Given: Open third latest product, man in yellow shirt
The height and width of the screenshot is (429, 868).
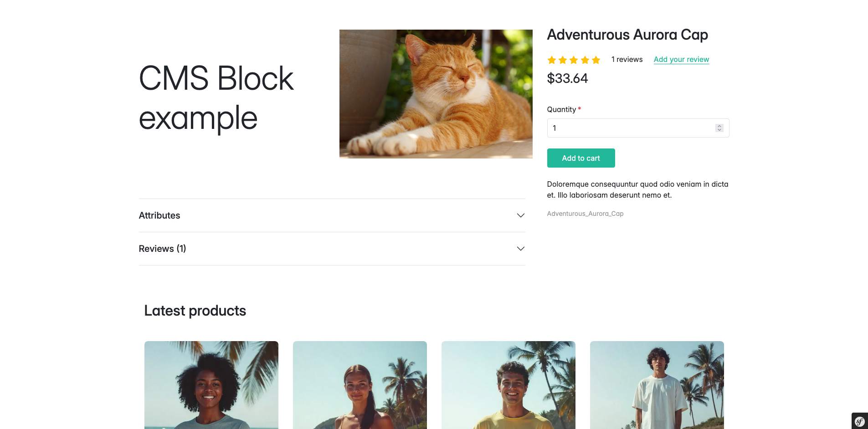Looking at the screenshot, I should point(508,385).
